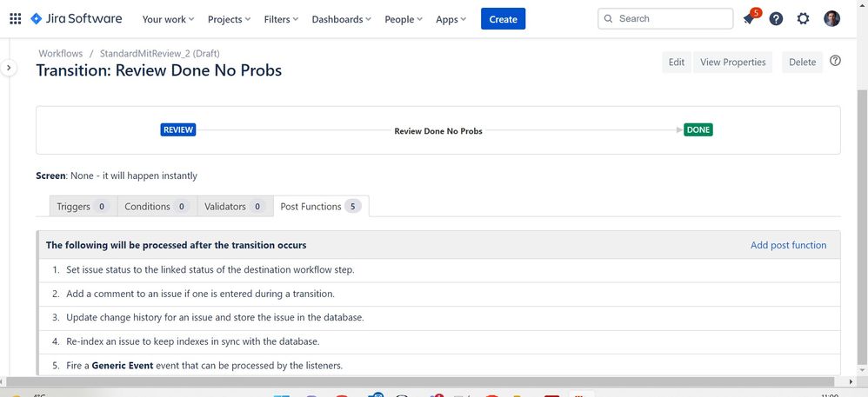This screenshot has width=868, height=397.
Task: Click the horizontal page scrollbar
Action: coord(421,381)
